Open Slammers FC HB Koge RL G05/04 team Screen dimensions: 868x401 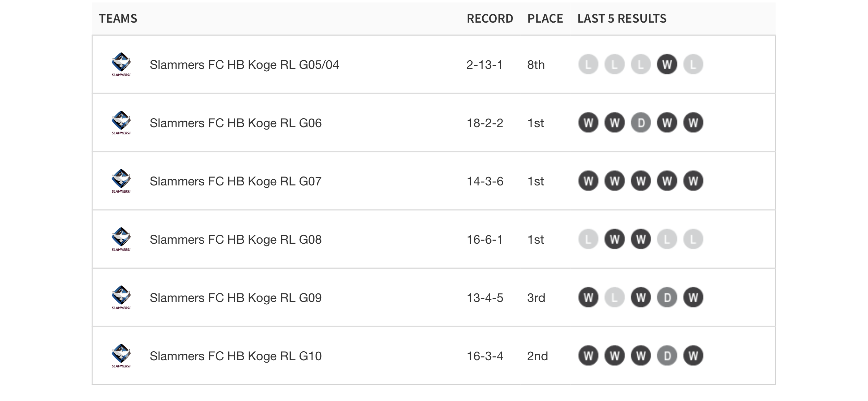point(244,65)
